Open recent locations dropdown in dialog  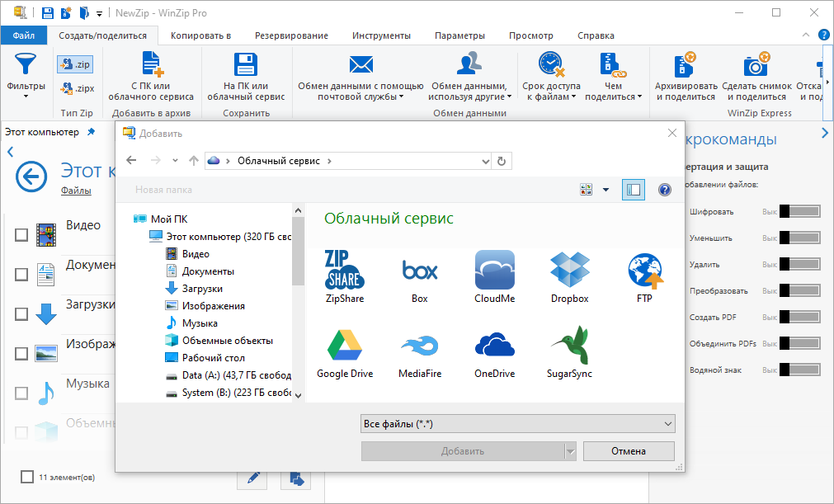[x=175, y=161]
